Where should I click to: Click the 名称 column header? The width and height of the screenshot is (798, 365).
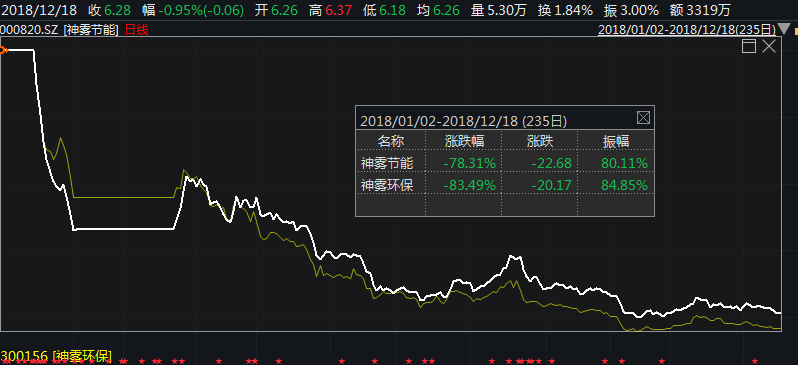click(x=390, y=141)
